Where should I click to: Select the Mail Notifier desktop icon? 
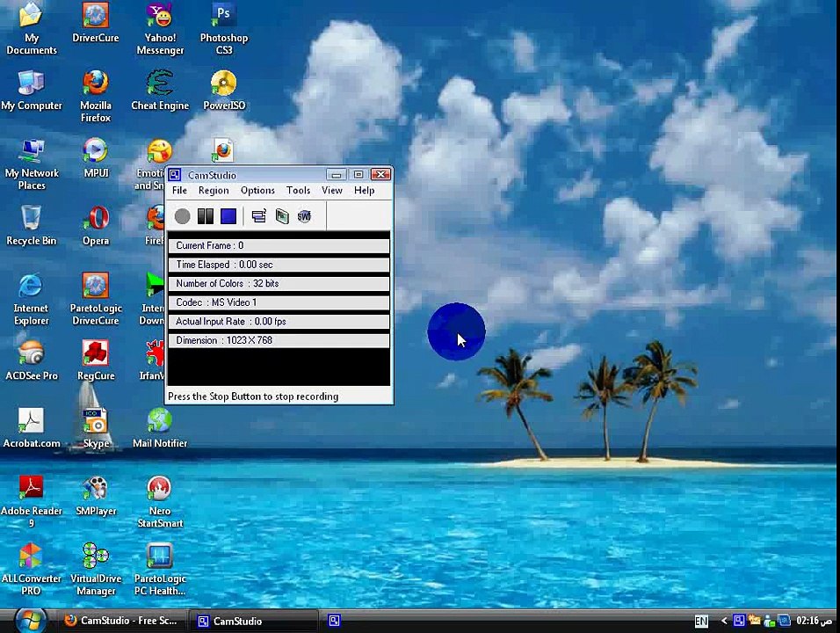tap(160, 428)
